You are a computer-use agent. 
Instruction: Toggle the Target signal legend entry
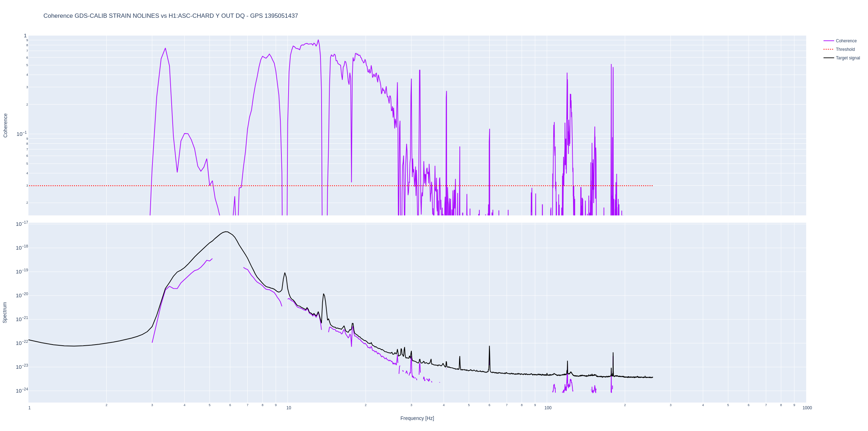(x=847, y=58)
